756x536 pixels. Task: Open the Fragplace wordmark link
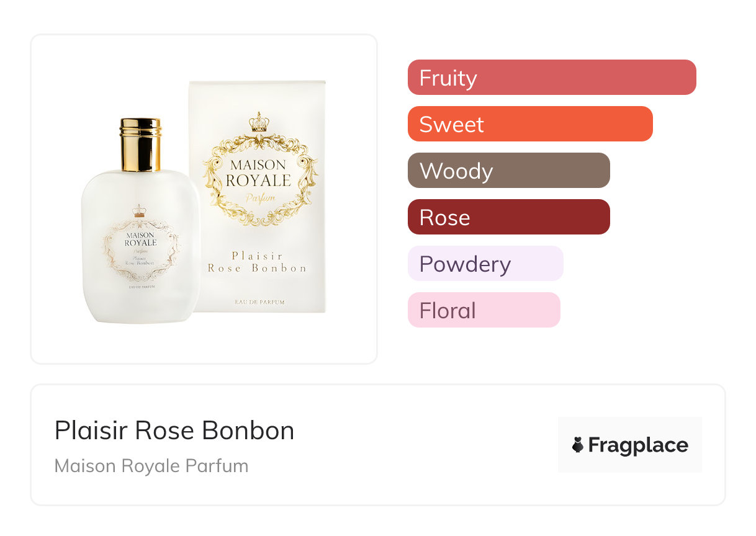(x=637, y=445)
